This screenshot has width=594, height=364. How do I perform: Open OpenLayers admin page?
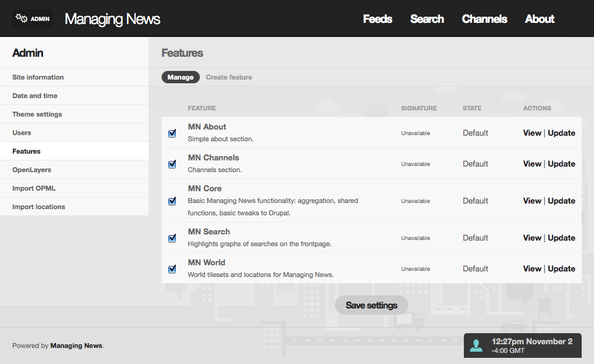pyautogui.click(x=74, y=170)
